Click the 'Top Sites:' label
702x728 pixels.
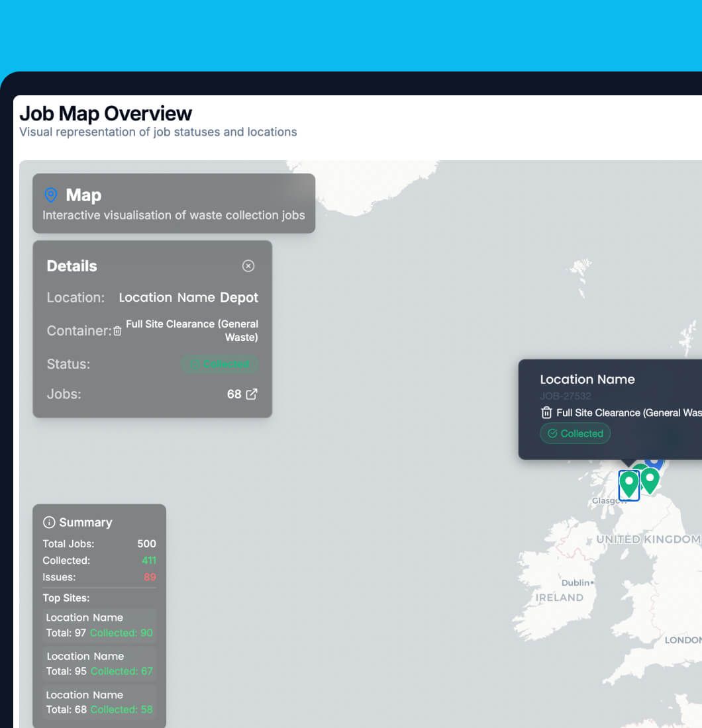pos(66,598)
